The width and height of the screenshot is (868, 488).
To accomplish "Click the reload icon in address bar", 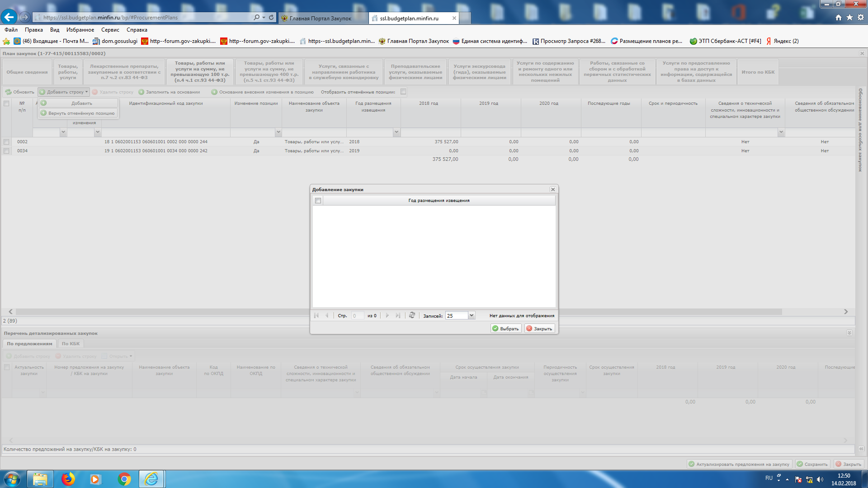I will tap(271, 17).
